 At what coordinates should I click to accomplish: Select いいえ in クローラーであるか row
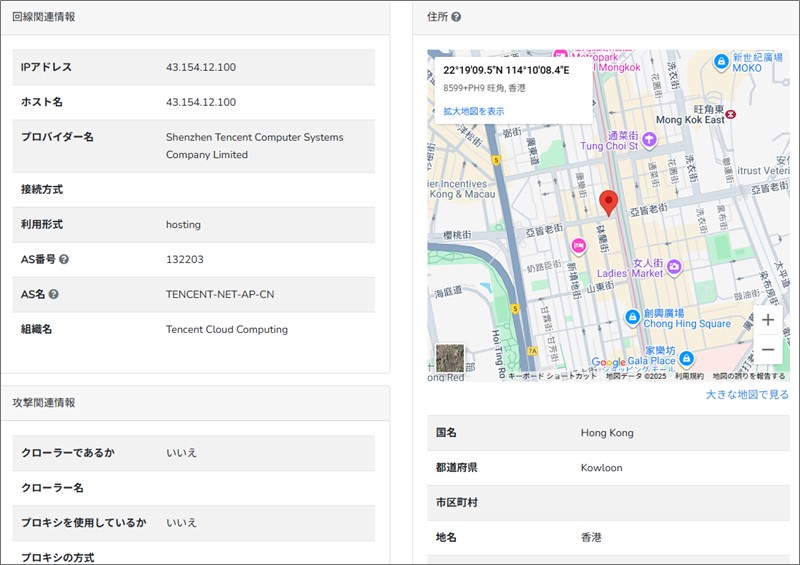click(182, 453)
